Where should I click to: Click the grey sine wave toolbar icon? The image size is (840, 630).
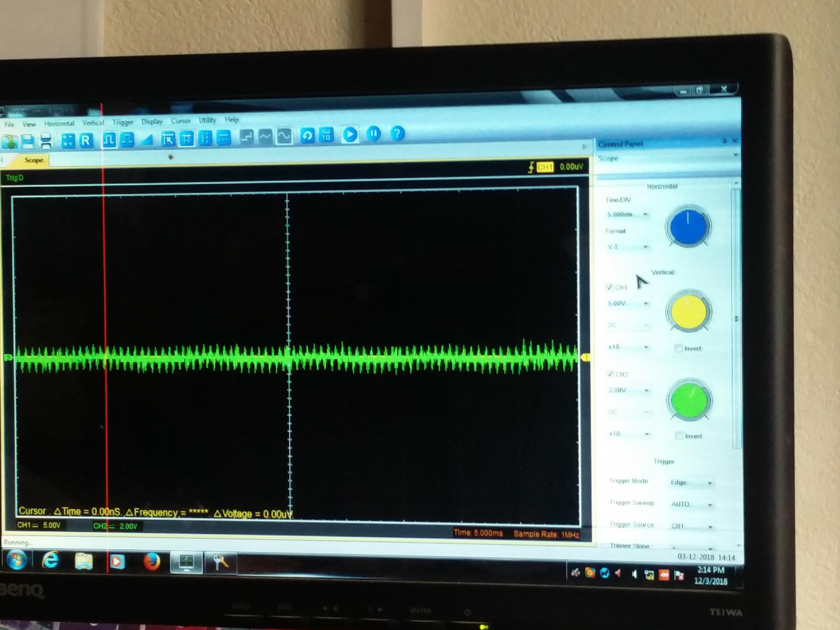(x=284, y=136)
